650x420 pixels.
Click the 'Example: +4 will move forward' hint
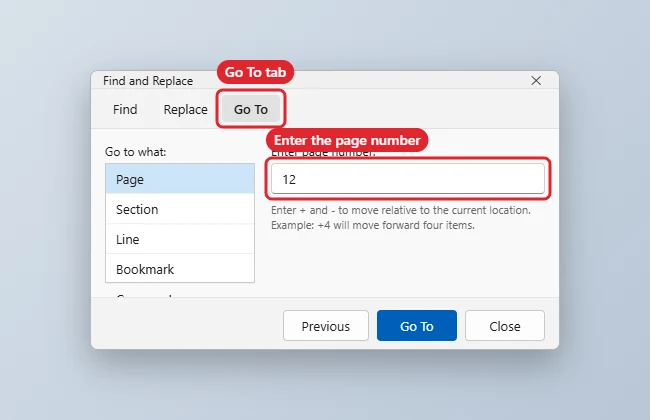pyautogui.click(x=373, y=225)
